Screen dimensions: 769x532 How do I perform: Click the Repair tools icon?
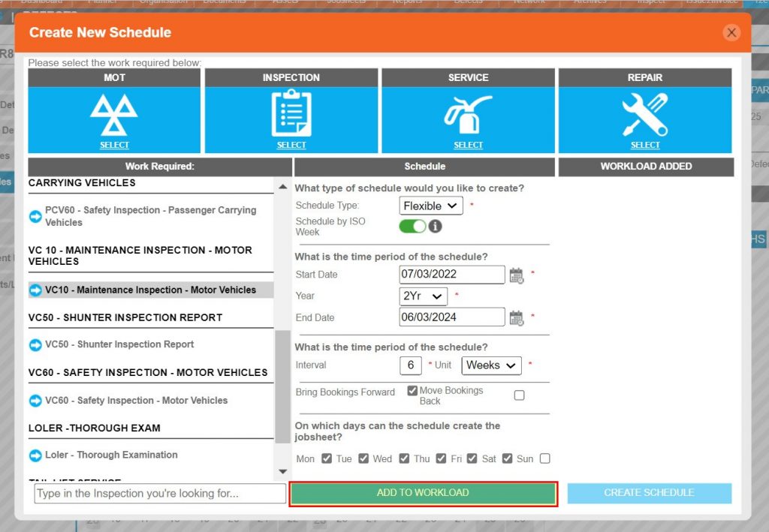pos(644,113)
